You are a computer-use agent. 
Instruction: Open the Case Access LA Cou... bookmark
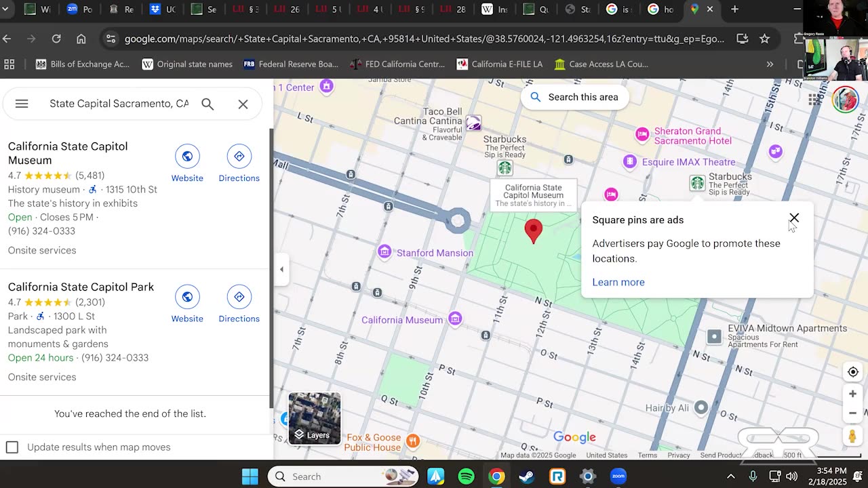(x=601, y=64)
